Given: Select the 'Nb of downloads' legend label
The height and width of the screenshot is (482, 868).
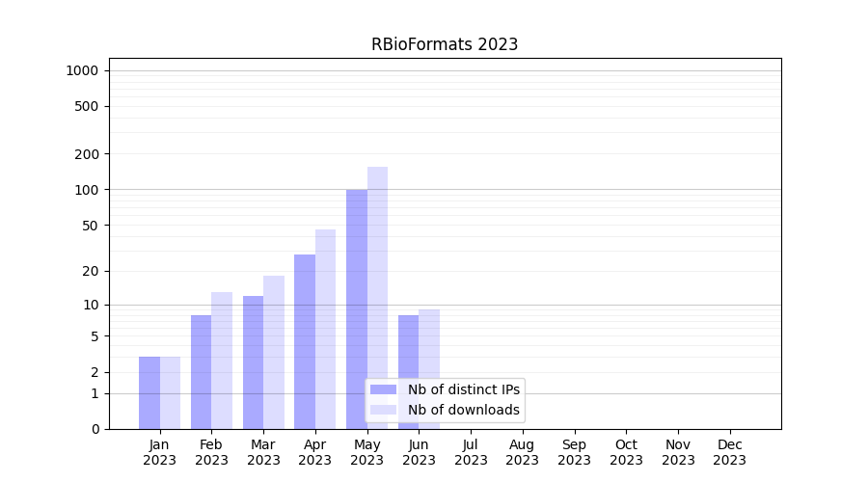Looking at the screenshot, I should pyautogui.click(x=463, y=410).
